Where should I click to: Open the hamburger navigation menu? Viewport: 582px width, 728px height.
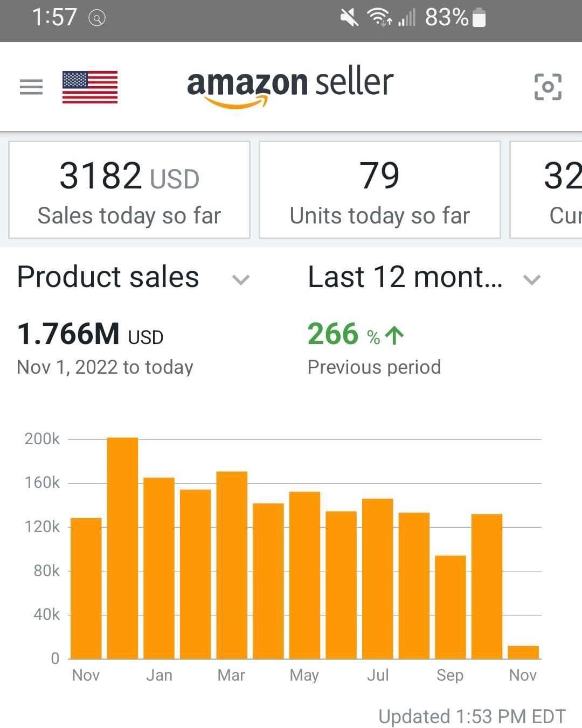click(31, 87)
